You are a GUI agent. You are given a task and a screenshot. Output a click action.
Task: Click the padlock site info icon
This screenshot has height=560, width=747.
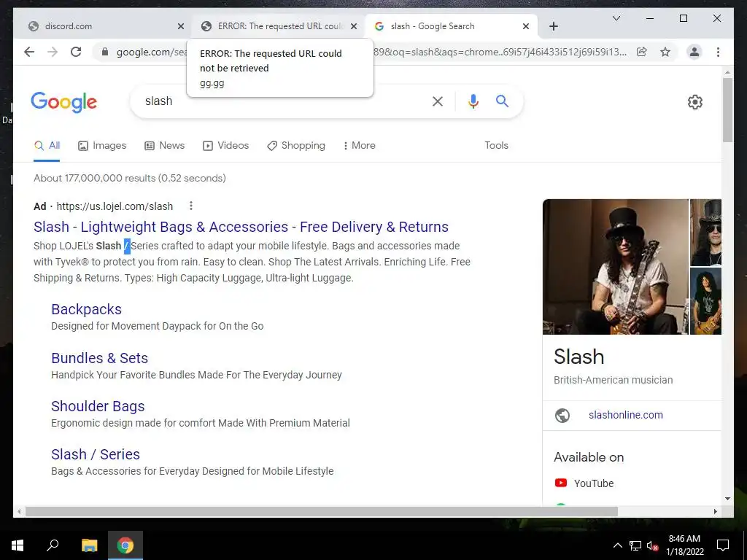click(105, 52)
